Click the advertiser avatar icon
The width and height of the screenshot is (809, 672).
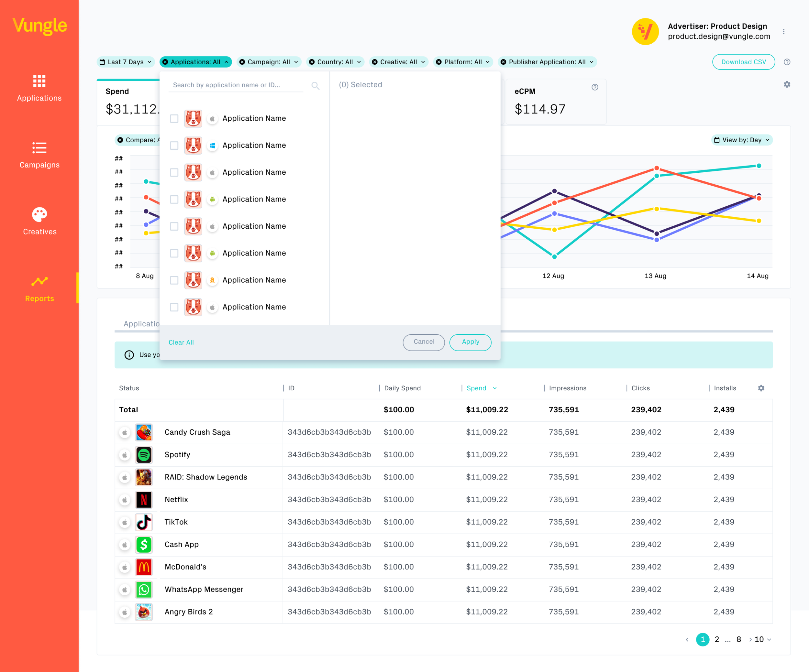click(x=645, y=32)
